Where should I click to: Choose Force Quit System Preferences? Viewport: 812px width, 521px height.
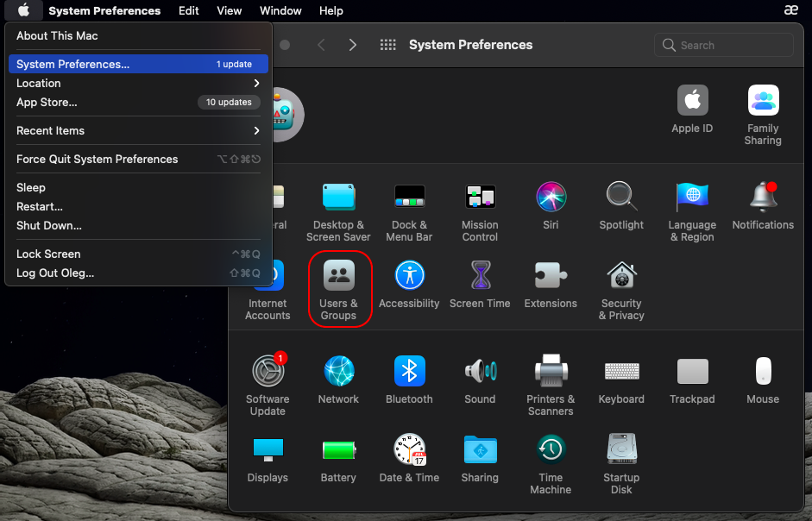(138, 159)
